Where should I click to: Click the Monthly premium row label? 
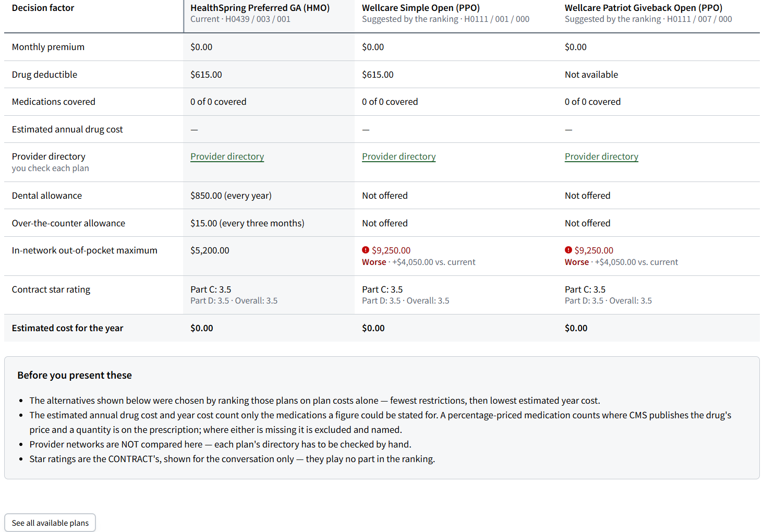[x=48, y=47]
